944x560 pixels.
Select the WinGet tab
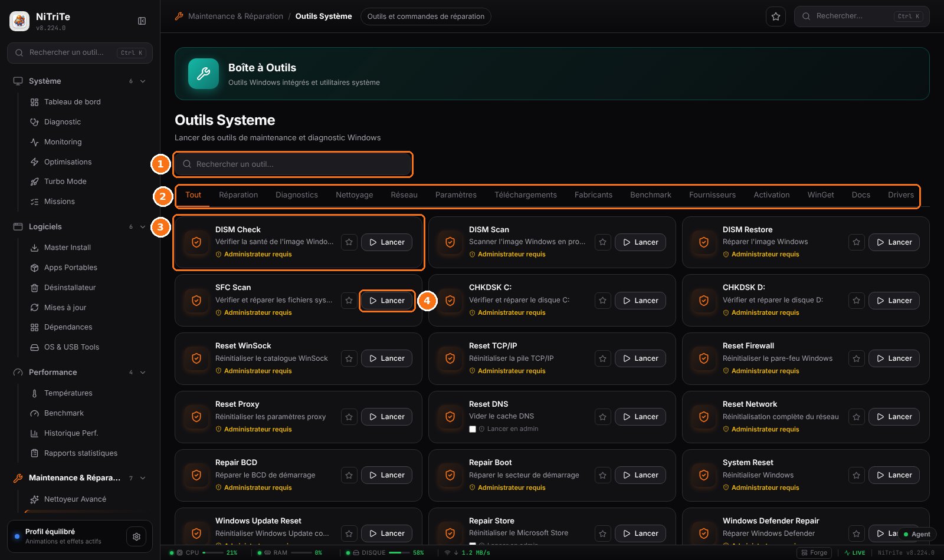(821, 195)
